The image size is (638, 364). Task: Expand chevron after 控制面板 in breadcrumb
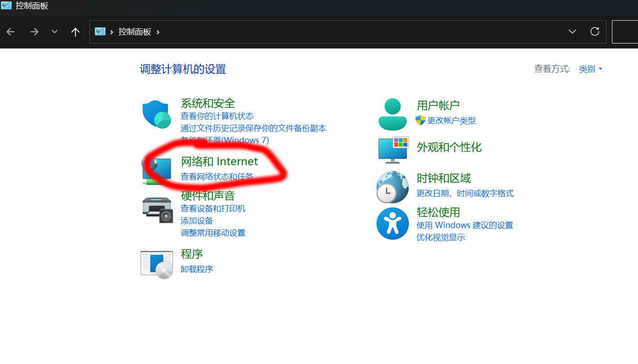[x=158, y=32]
